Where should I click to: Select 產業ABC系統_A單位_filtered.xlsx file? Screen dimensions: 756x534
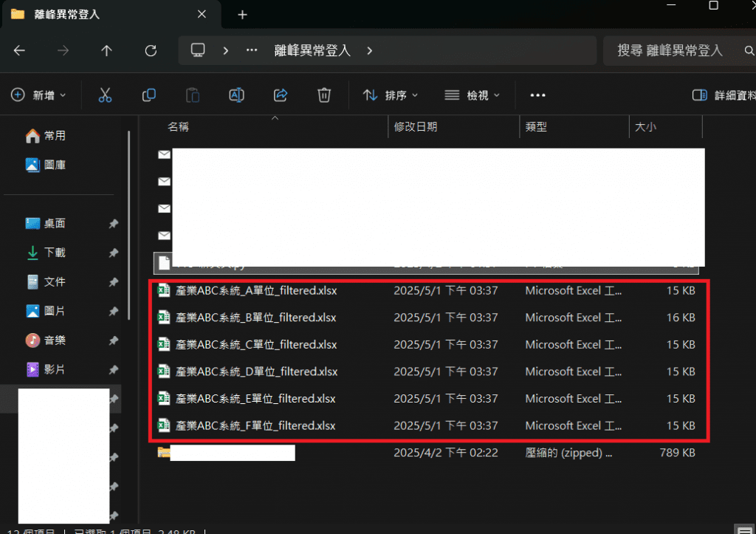[x=256, y=291]
